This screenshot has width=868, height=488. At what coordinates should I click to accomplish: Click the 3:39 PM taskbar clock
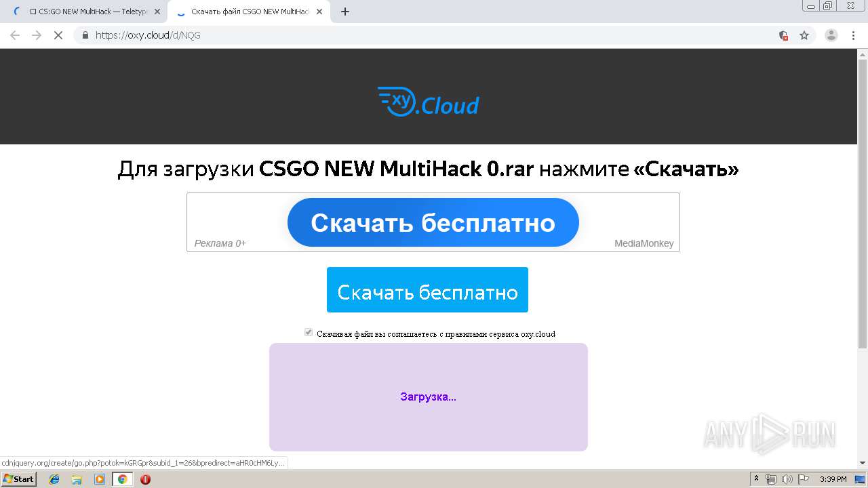click(833, 479)
